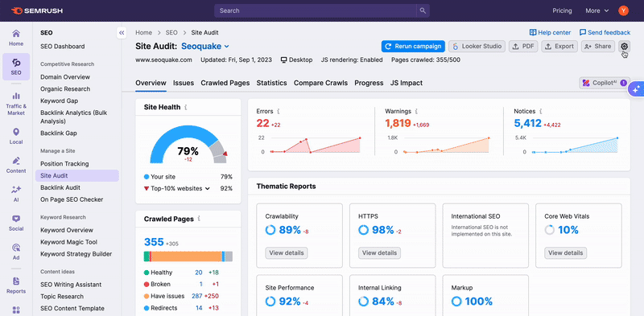Viewport: 644px width, 316px height.
Task: Click the Site Health info icon
Action: pyautogui.click(x=186, y=108)
